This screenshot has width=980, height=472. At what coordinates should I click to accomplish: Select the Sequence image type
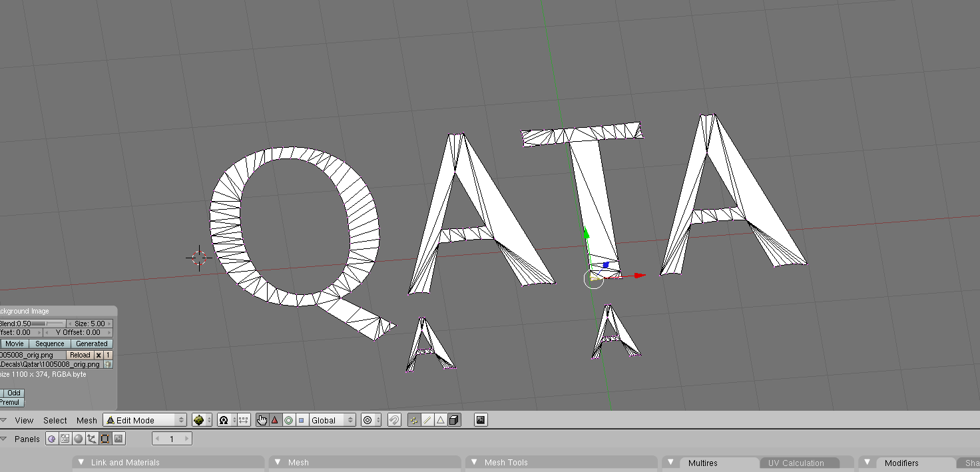click(50, 344)
